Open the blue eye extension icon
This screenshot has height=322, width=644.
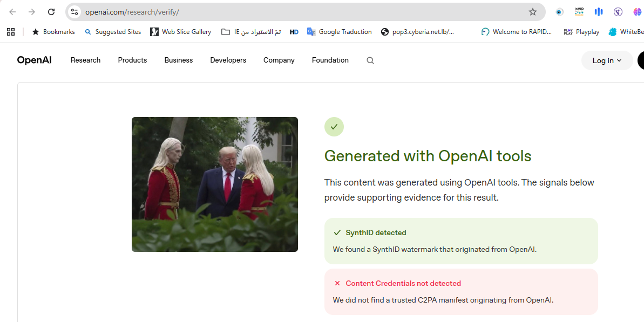559,12
